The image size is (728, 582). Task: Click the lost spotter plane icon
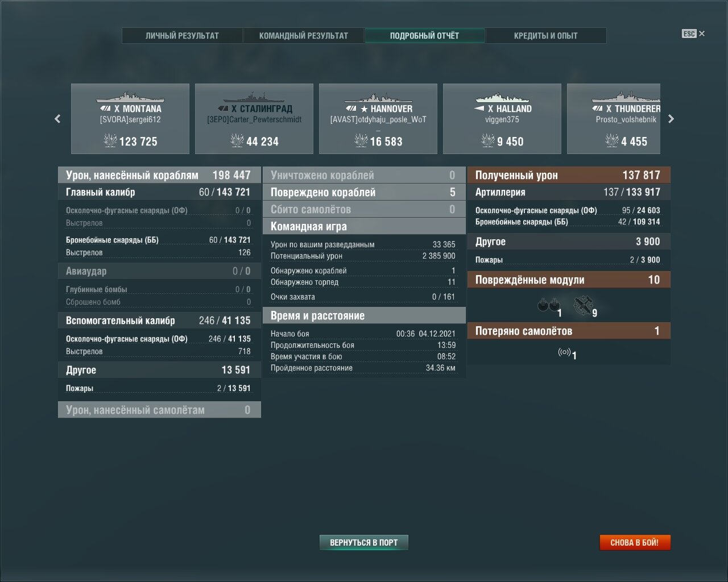coord(564,352)
